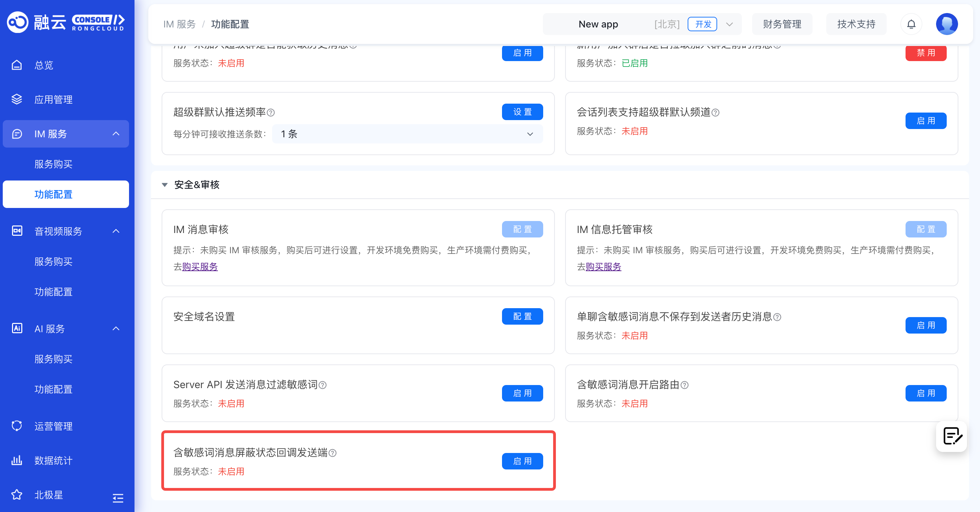Open 运营管理 in the sidebar
980x512 pixels.
click(53, 426)
